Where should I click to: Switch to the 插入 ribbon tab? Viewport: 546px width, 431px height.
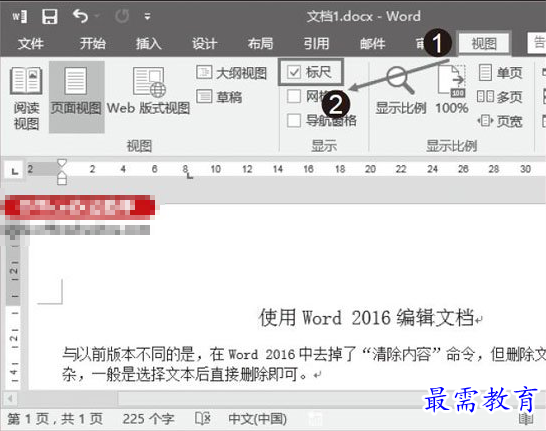149,44
